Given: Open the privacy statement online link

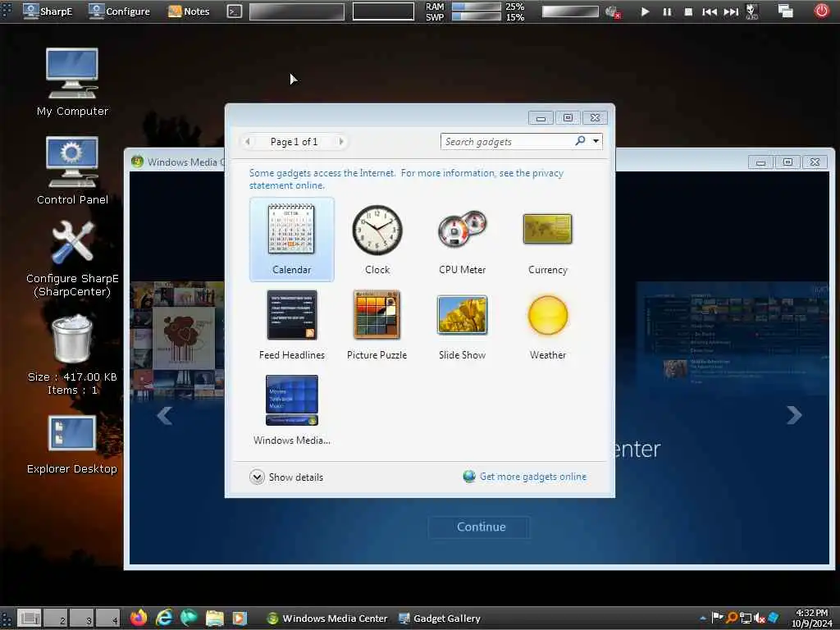Looking at the screenshot, I should 406,179.
